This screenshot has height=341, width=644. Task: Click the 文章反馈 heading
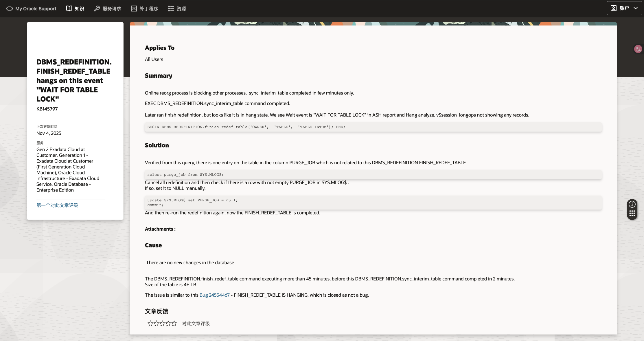pyautogui.click(x=157, y=311)
